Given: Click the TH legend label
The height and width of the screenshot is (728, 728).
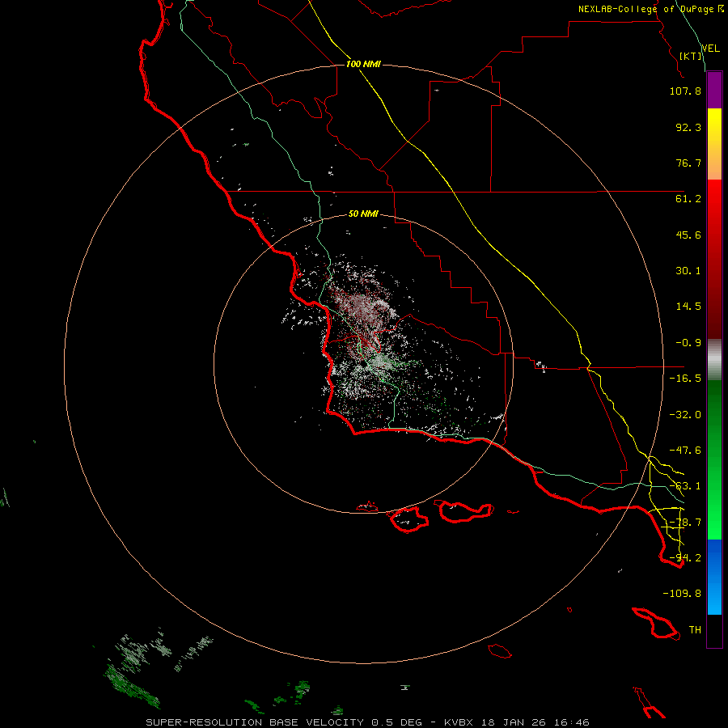Looking at the screenshot, I should [x=695, y=630].
